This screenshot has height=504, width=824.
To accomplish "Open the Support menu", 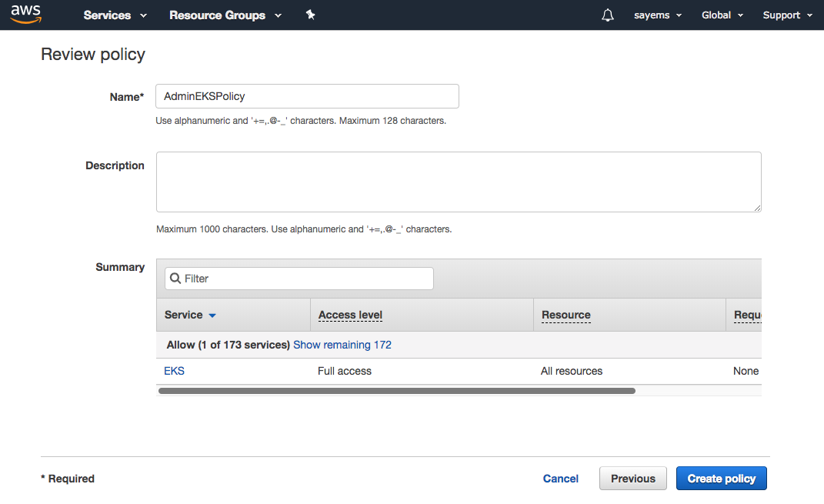I will (x=787, y=15).
